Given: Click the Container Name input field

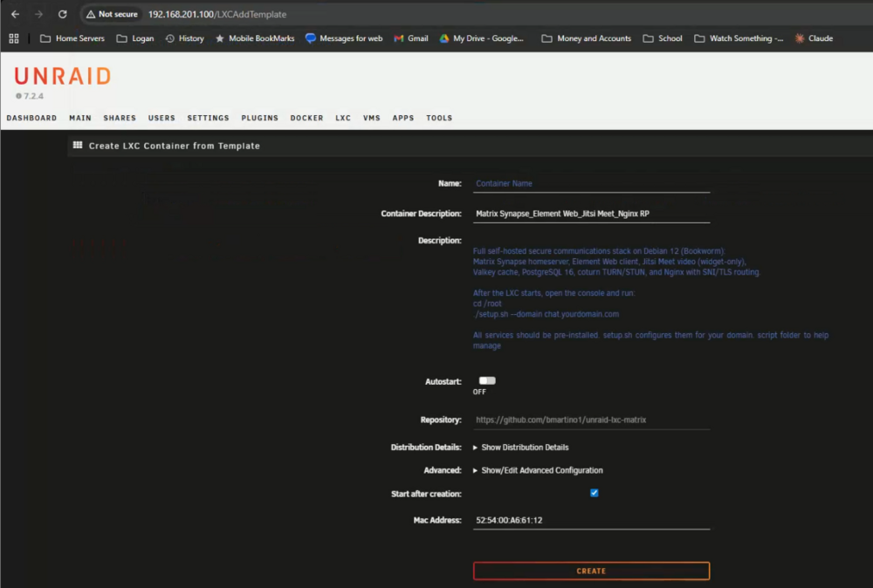Looking at the screenshot, I should 591,183.
